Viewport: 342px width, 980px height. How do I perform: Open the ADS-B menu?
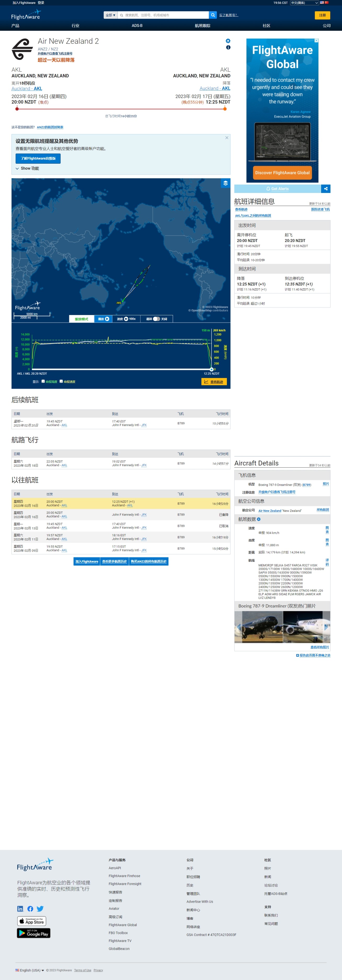pos(137,26)
